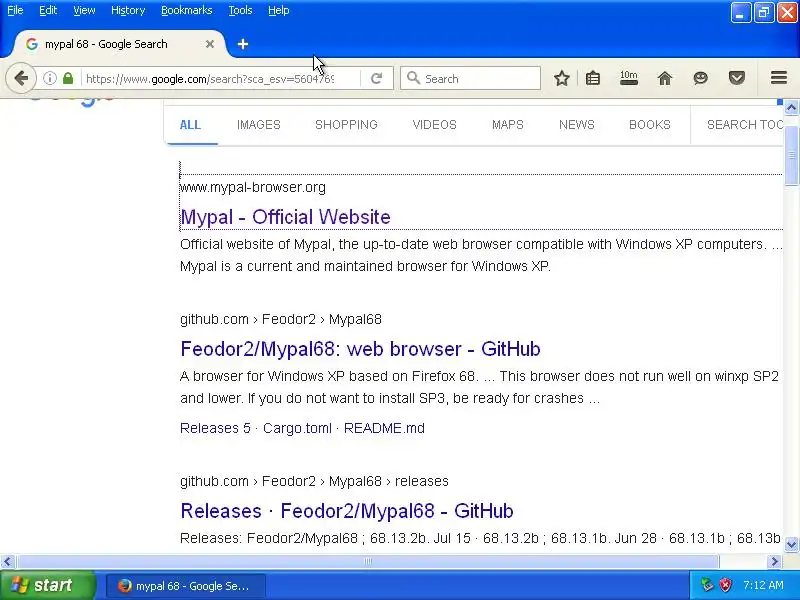Open the hamburger menu

779,78
